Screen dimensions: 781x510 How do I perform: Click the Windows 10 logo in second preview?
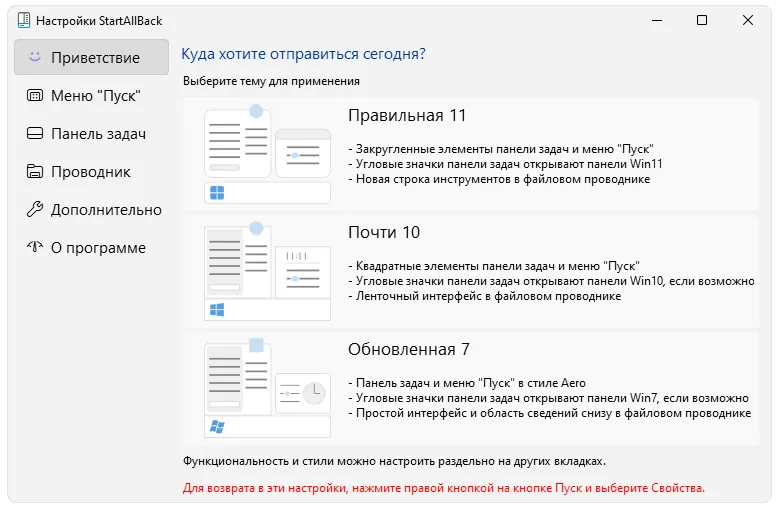(x=217, y=310)
